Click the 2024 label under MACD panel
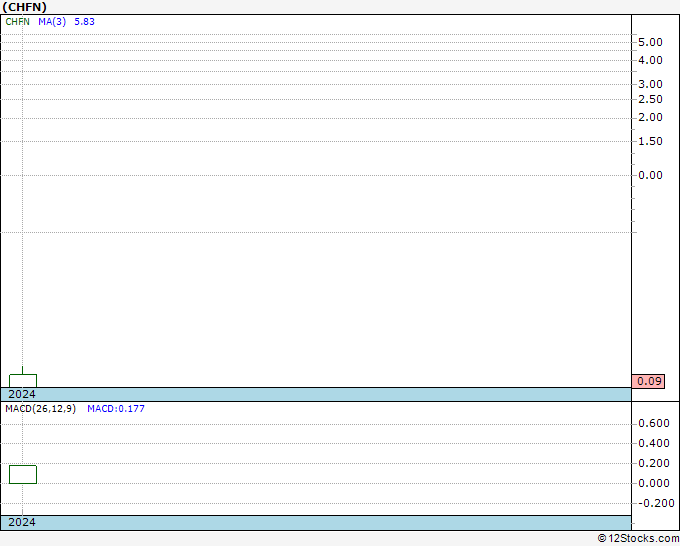 pyautogui.click(x=22, y=522)
